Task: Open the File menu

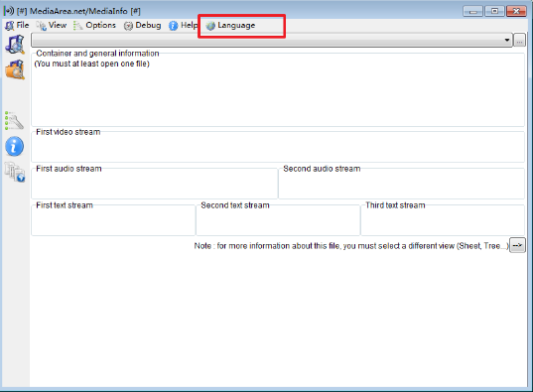Action: (17, 25)
